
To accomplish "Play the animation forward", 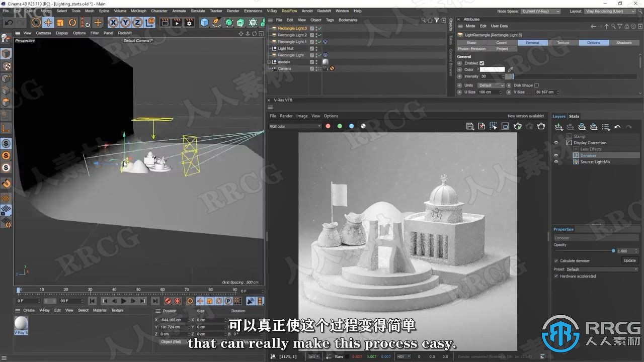I will pyautogui.click(x=123, y=301).
